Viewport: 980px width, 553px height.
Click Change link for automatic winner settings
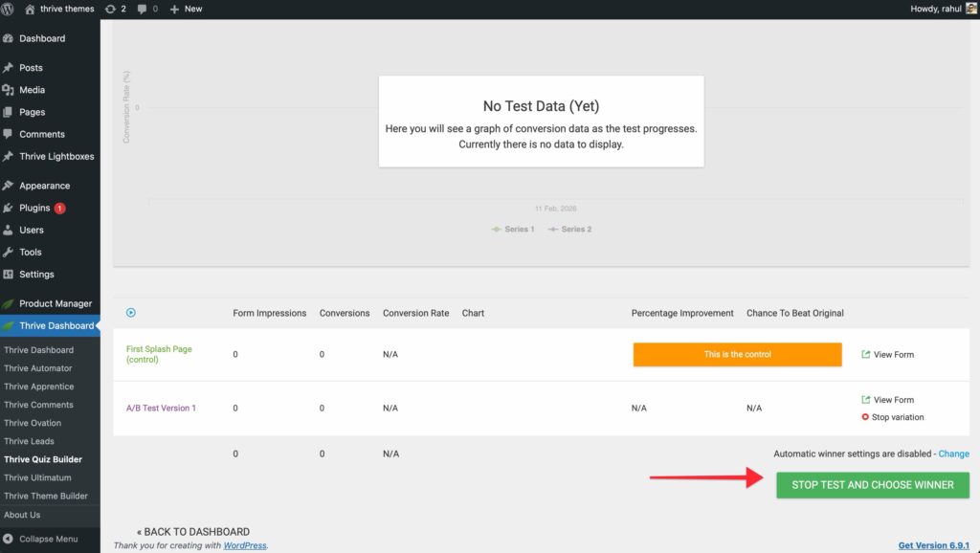tap(953, 453)
